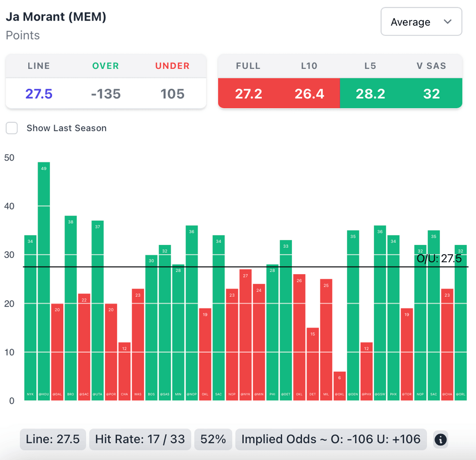476x460 pixels.
Task: Click the MIL bar showing 25 points
Action: pyautogui.click(x=326, y=340)
